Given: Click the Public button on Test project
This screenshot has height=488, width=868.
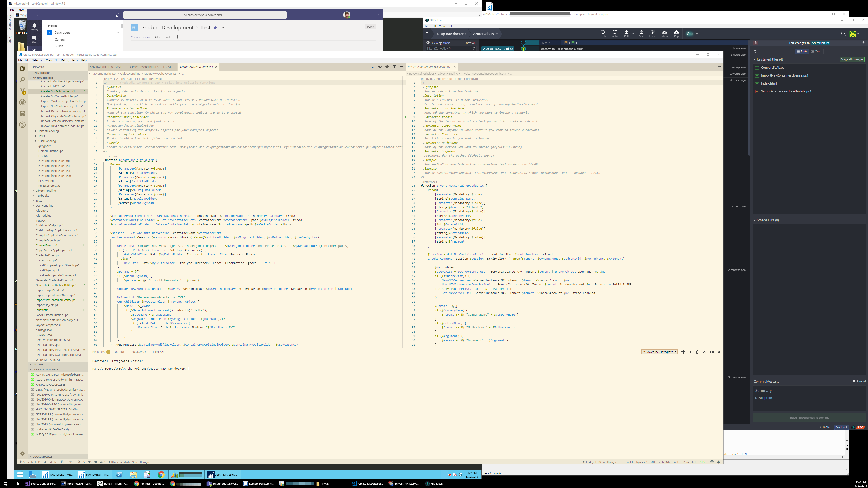Looking at the screenshot, I should pyautogui.click(x=370, y=27).
